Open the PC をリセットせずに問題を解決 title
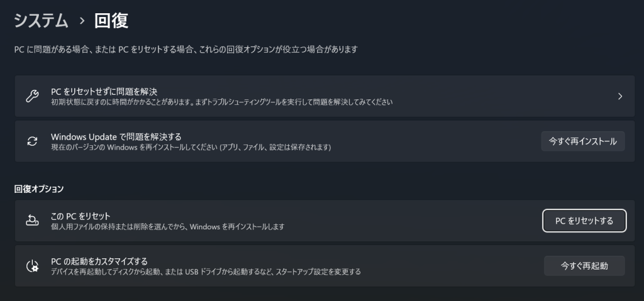644x301 pixels. 104,92
